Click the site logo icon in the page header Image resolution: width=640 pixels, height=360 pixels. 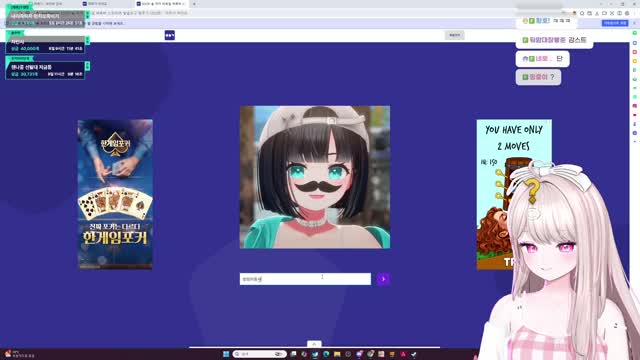click(170, 35)
